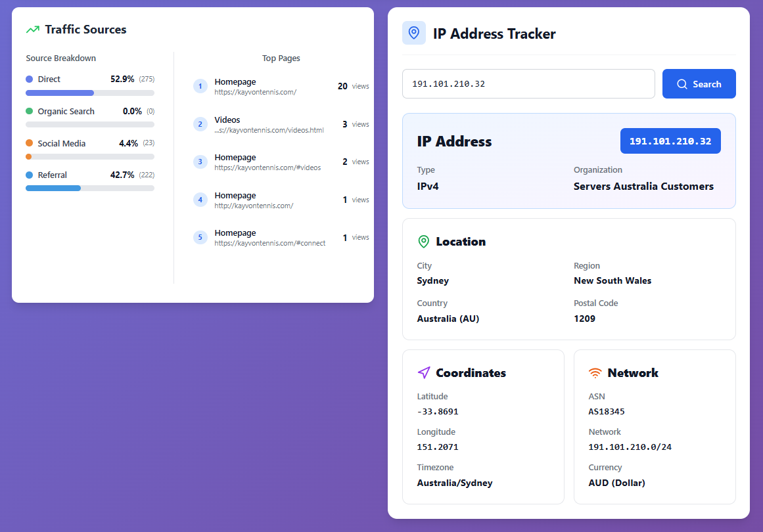
Task: Select the orange dot beside Social Media
Action: [29, 143]
